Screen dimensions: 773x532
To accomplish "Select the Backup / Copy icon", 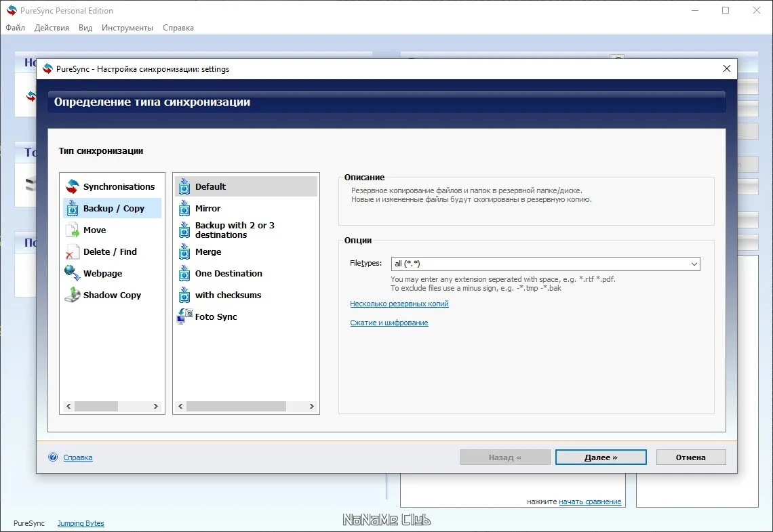I will click(73, 208).
